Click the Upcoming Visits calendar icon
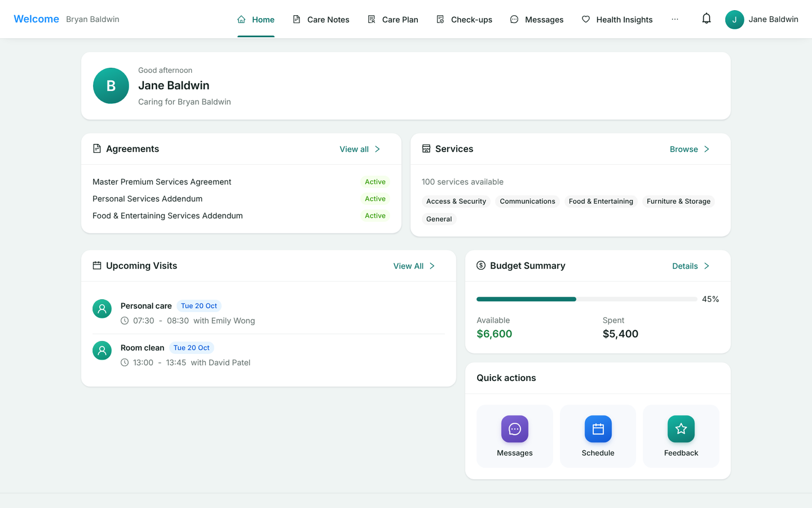This screenshot has height=508, width=812. tap(97, 265)
